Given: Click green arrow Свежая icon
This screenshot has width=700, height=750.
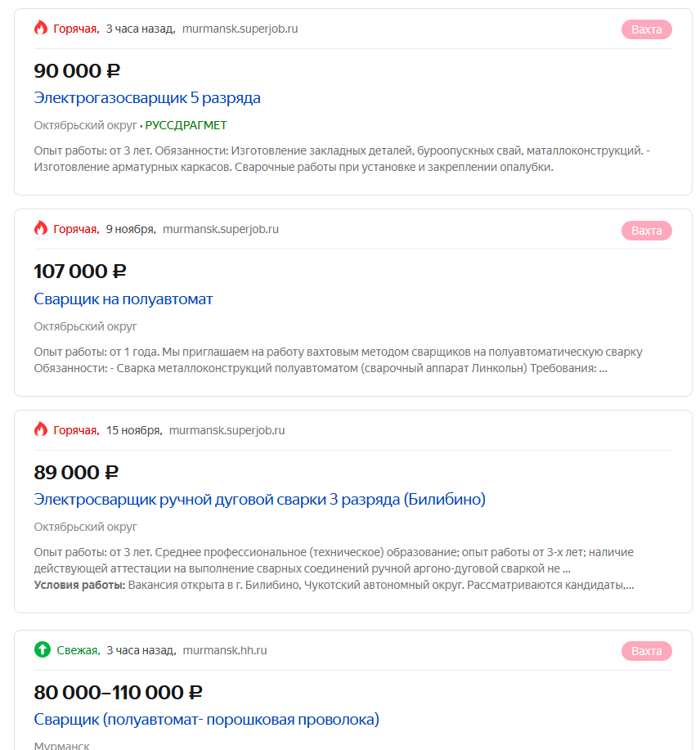Looking at the screenshot, I should (43, 649).
